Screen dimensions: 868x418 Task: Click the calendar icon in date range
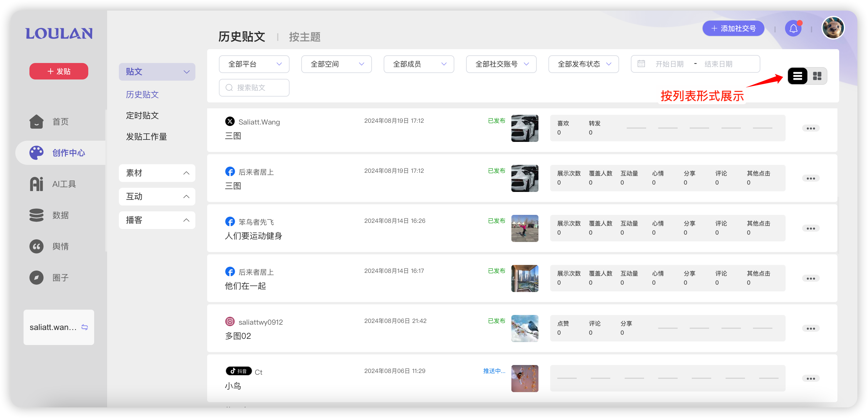(641, 64)
